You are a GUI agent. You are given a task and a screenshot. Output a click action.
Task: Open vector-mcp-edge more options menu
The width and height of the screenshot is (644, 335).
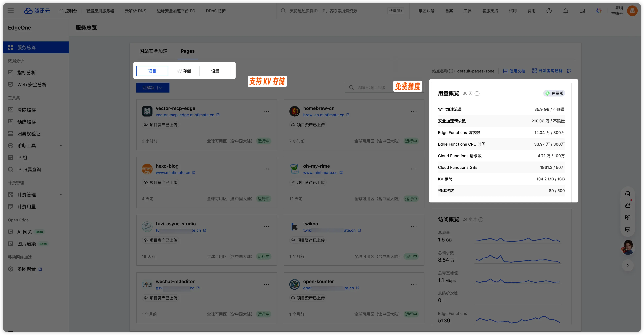coord(267,111)
